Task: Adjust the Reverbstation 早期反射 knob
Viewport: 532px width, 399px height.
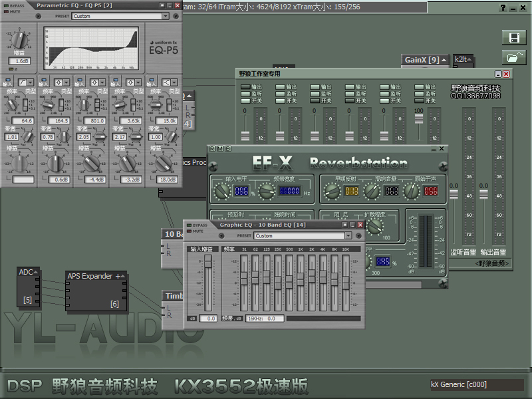Action: coord(332,191)
